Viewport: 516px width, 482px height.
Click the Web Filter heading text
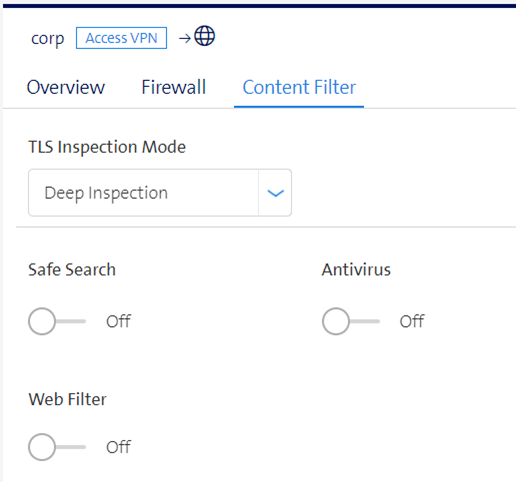click(68, 399)
